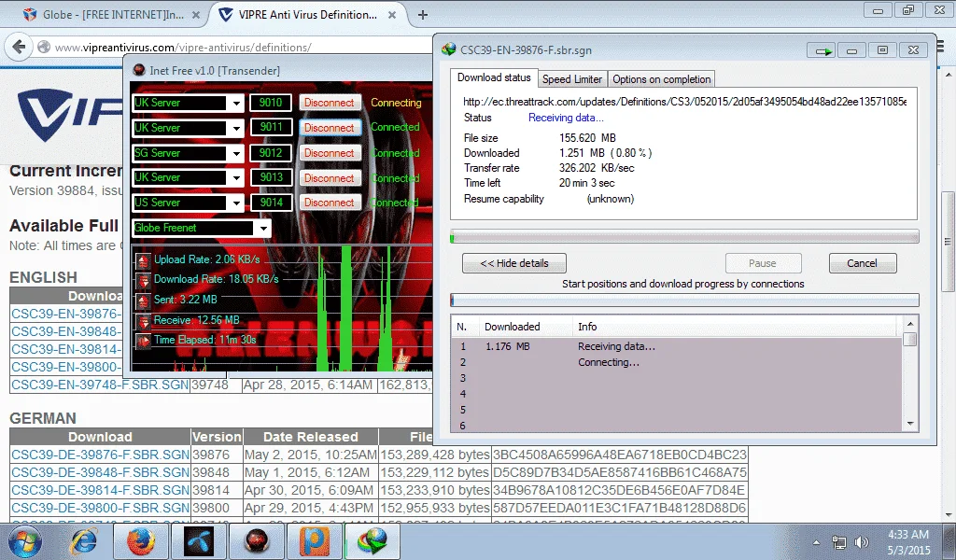956x560 pixels.
Task: Click the network tray icon
Action: click(839, 542)
